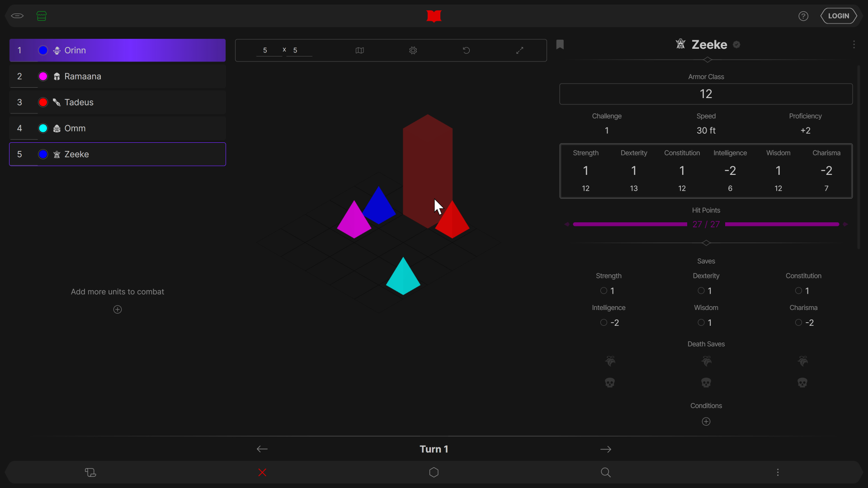The width and height of the screenshot is (868, 488).
Task: Click the verified badge next to Zeeke
Action: (737, 44)
